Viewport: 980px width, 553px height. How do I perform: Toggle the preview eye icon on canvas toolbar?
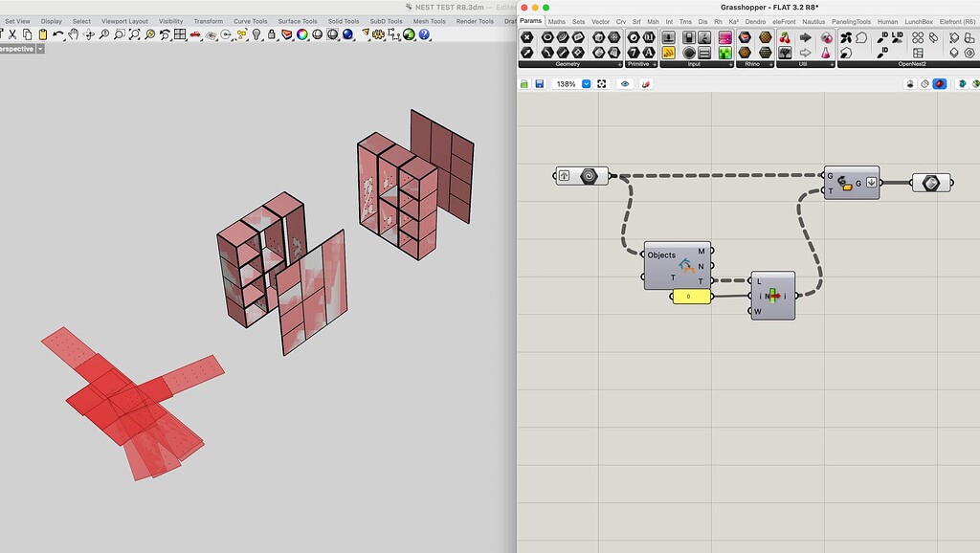point(625,83)
